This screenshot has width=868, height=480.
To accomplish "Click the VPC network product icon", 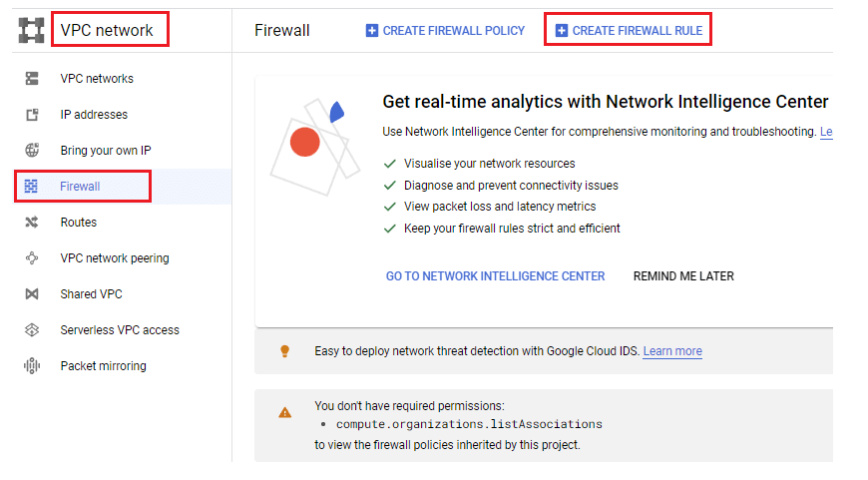I will [x=31, y=30].
